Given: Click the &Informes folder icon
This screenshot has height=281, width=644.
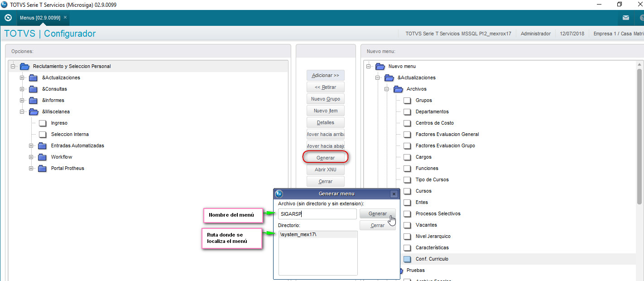Looking at the screenshot, I should [x=34, y=100].
